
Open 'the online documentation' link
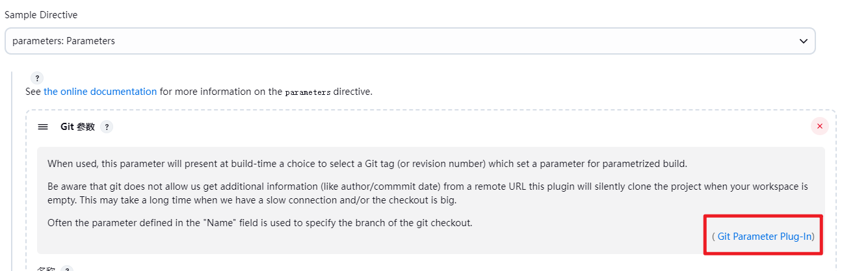pos(100,92)
